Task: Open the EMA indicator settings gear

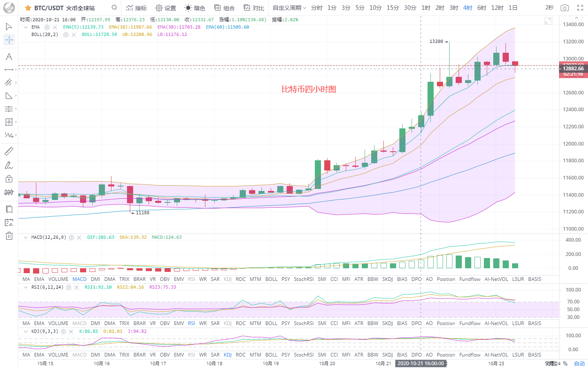Action: [x=47, y=27]
